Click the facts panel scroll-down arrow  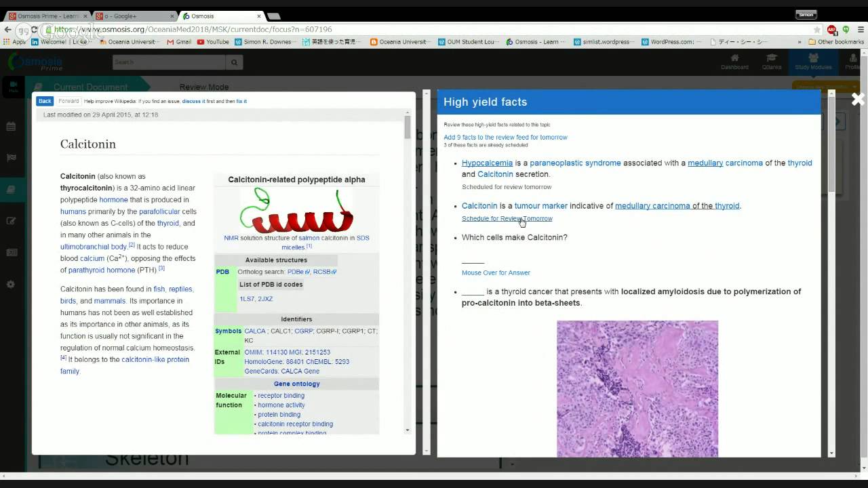(x=832, y=453)
